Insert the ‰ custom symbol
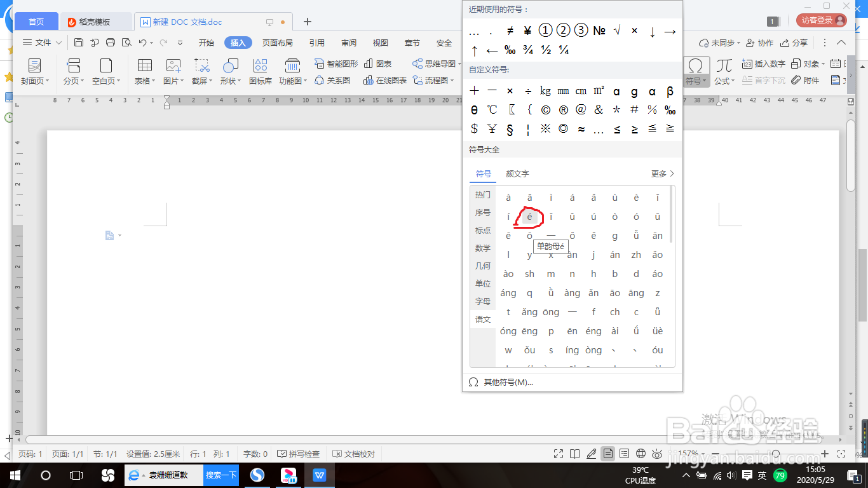Screen dimensions: 868x488 (670, 110)
